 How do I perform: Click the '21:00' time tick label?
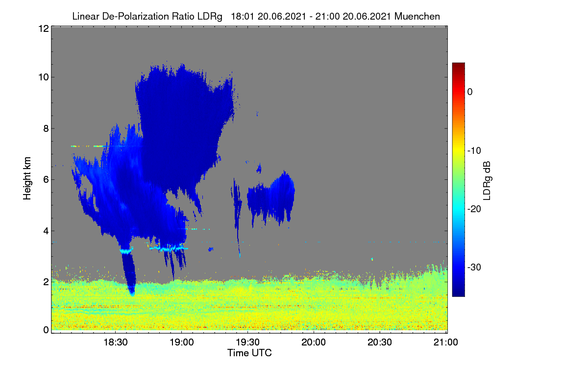[446, 343]
